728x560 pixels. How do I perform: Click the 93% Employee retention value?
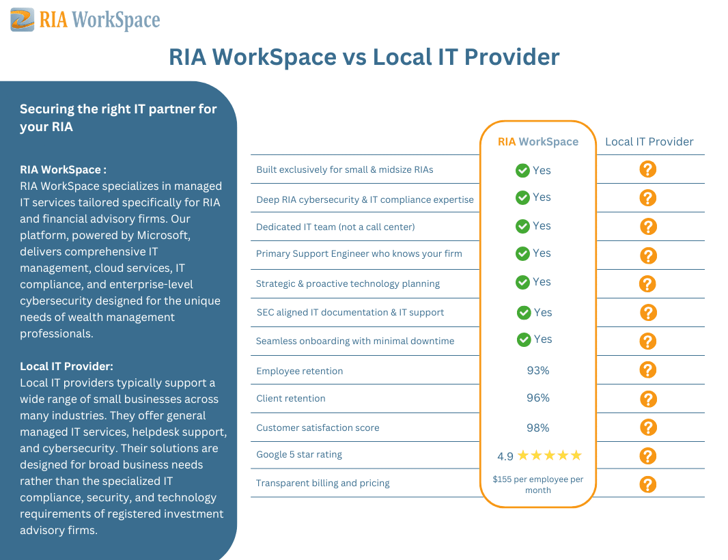click(538, 370)
